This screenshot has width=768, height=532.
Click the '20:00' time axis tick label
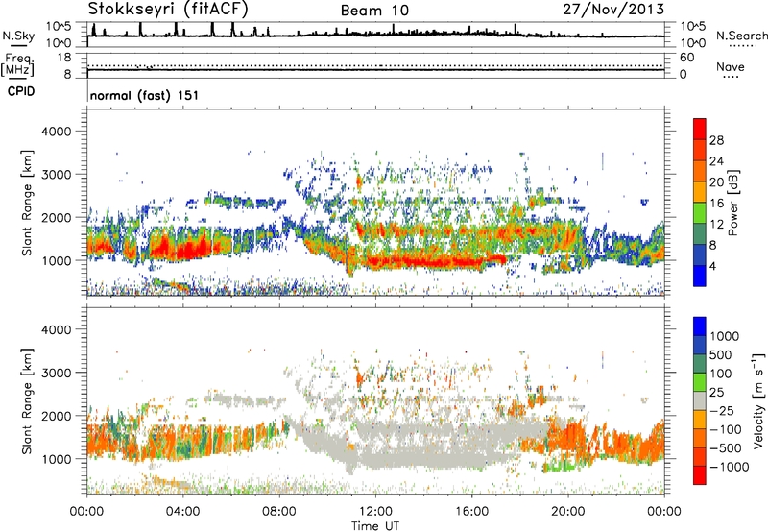click(x=568, y=512)
